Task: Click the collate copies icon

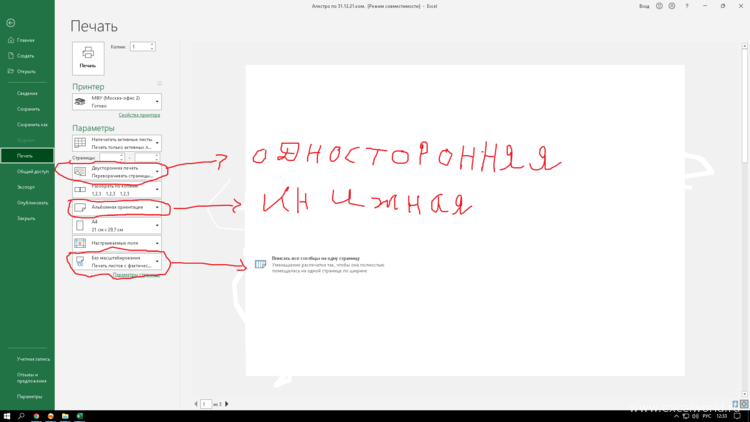Action: [80, 189]
